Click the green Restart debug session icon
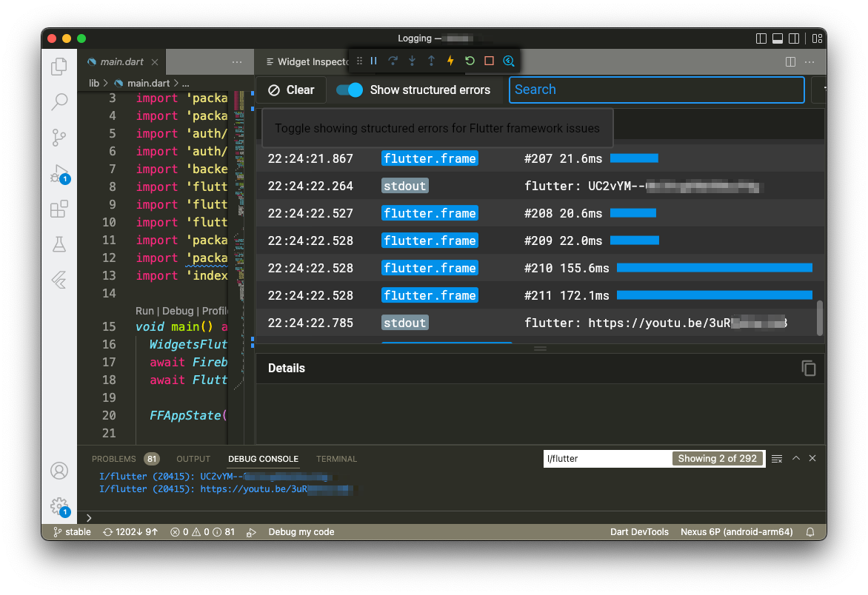 coord(470,61)
